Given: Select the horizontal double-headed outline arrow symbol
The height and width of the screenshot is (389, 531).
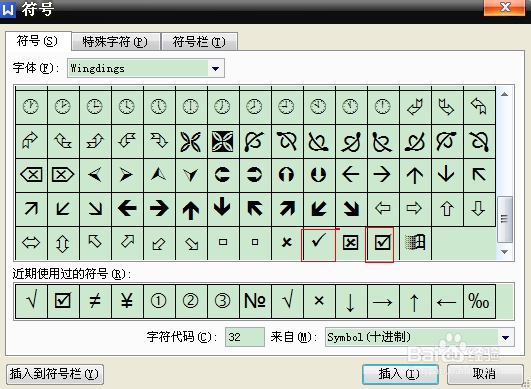Looking at the screenshot, I should point(31,243).
